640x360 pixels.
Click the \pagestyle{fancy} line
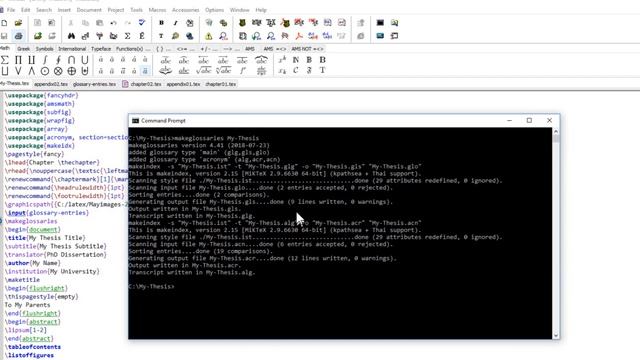click(35, 154)
